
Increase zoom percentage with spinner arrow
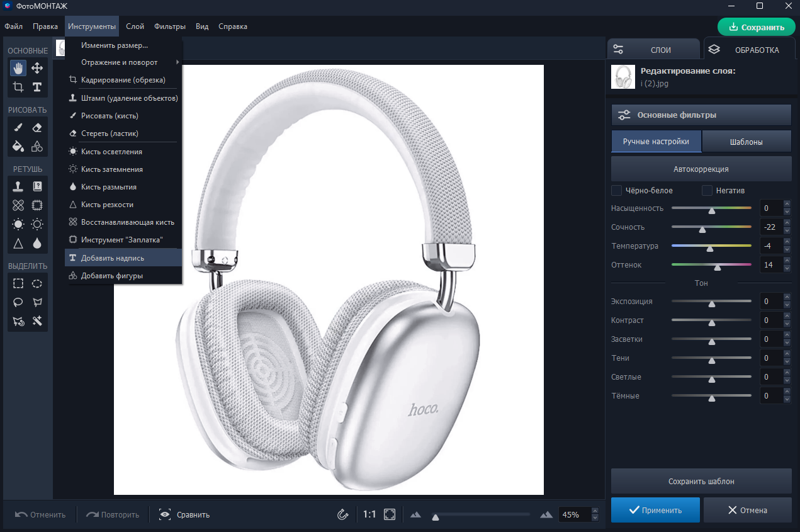pos(595,511)
